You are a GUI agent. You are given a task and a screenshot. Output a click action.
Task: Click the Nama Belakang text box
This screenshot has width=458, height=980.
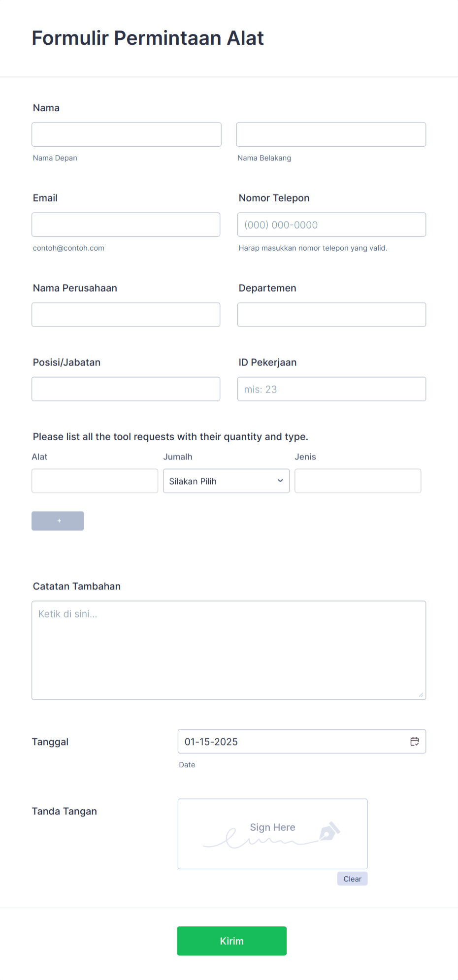[x=331, y=134]
